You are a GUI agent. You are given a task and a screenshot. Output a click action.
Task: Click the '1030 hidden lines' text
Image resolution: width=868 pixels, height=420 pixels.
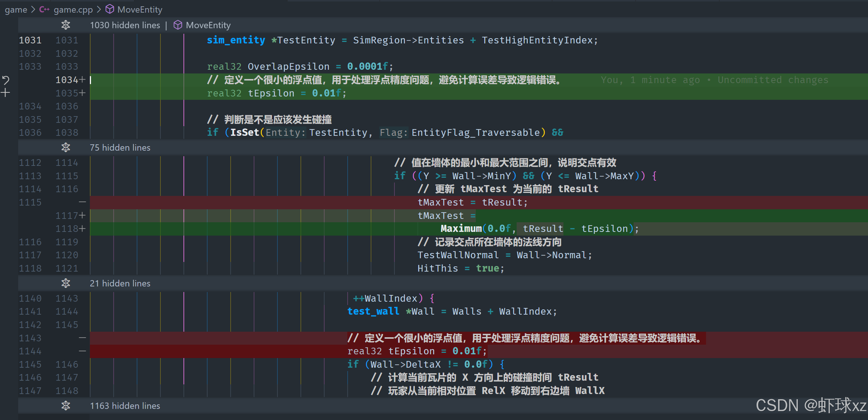pos(125,25)
